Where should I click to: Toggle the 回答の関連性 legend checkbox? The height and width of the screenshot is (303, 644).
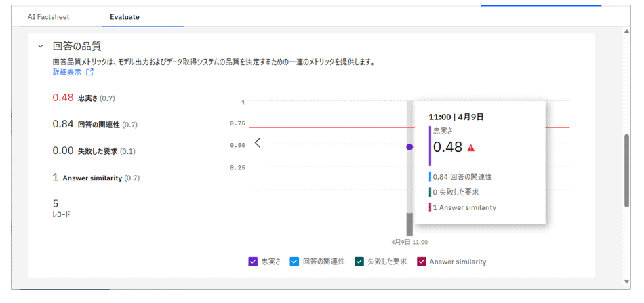pyautogui.click(x=294, y=261)
